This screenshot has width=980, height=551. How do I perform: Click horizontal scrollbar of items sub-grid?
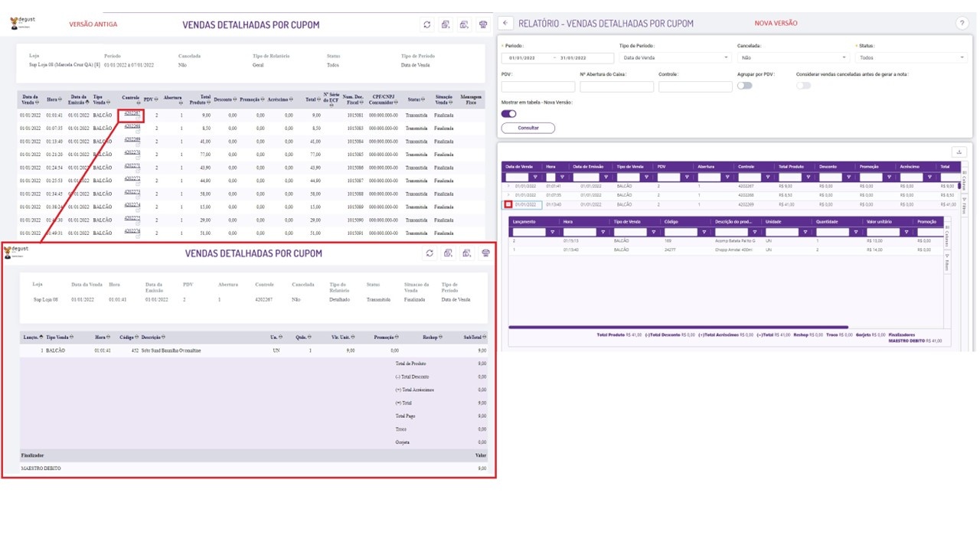pos(678,327)
